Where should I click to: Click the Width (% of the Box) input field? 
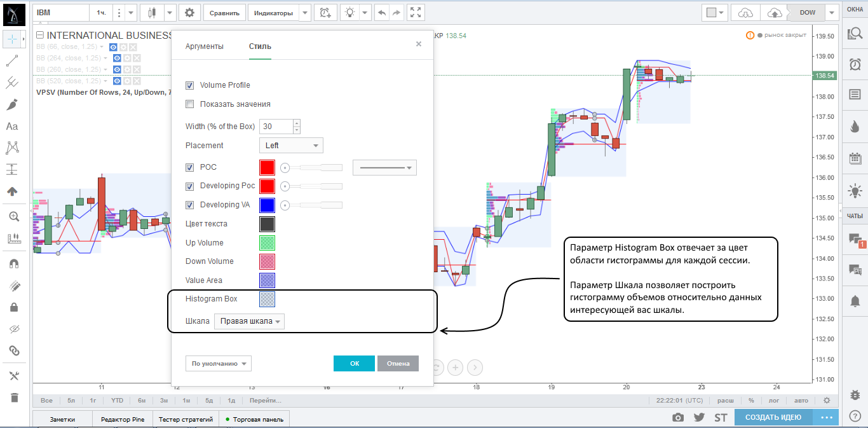tap(275, 126)
